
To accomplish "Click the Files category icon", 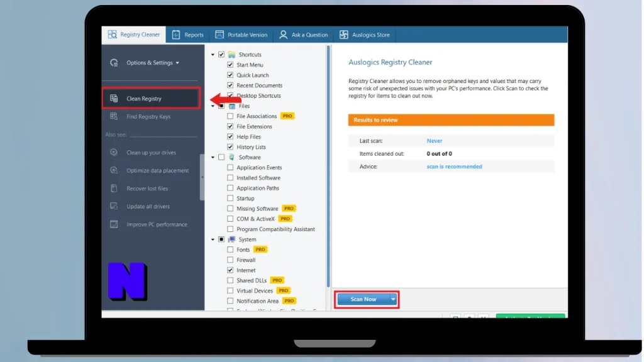I will (x=232, y=106).
